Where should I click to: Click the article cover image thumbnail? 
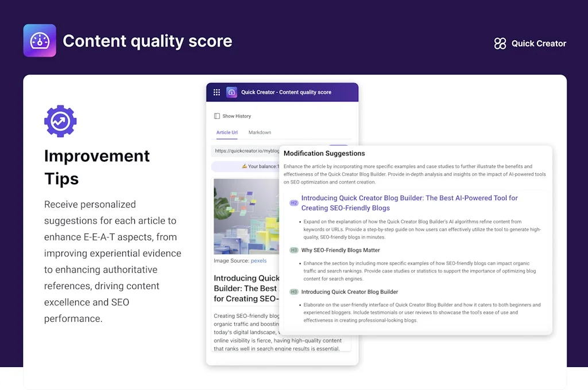246,216
